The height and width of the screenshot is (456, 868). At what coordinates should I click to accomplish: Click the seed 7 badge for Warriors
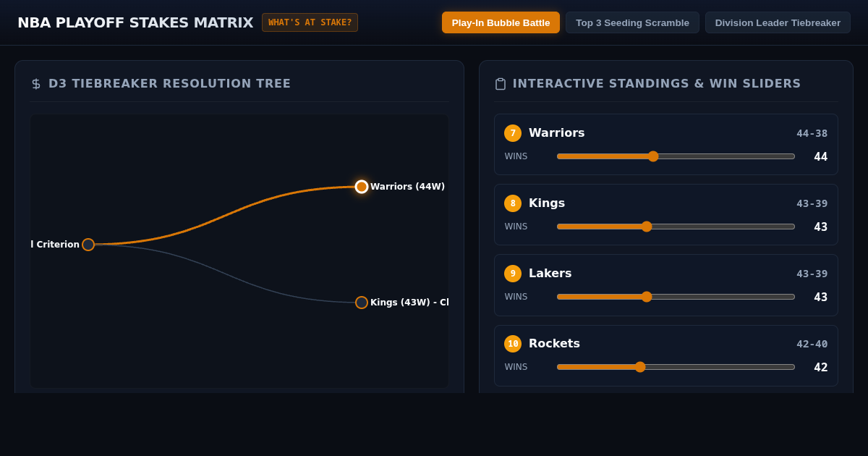(x=513, y=133)
